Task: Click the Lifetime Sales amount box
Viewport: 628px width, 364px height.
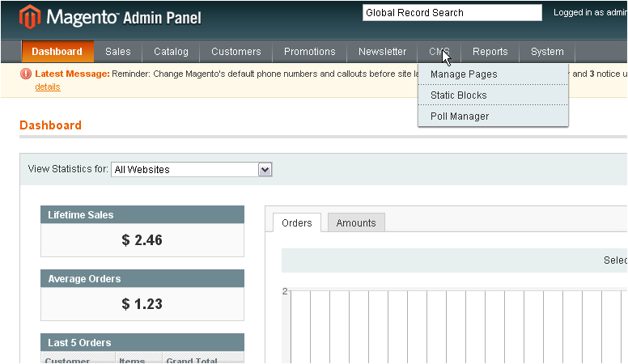Action: [x=142, y=240]
